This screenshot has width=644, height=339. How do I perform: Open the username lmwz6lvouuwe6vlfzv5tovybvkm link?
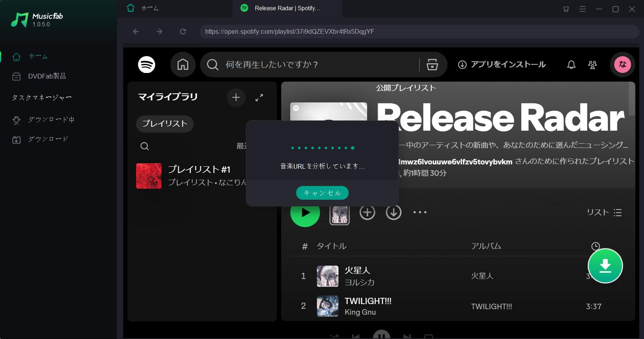coord(455,162)
